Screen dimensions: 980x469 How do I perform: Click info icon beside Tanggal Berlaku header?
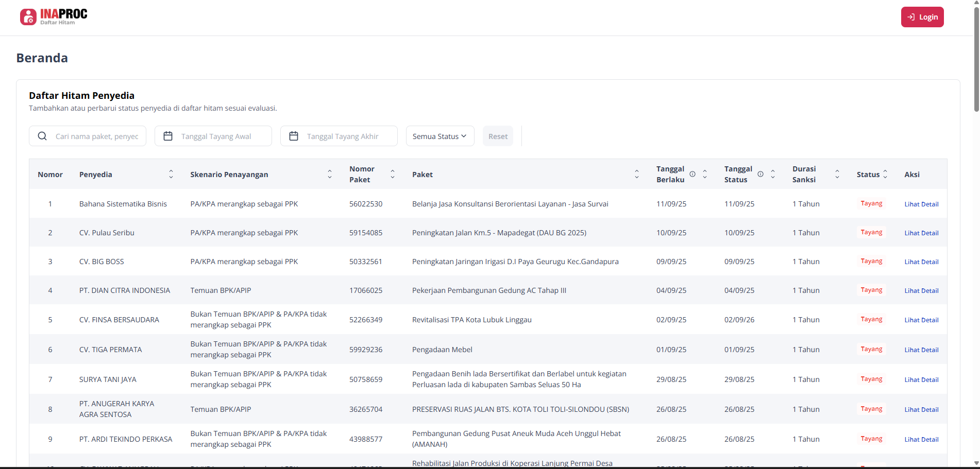click(692, 174)
